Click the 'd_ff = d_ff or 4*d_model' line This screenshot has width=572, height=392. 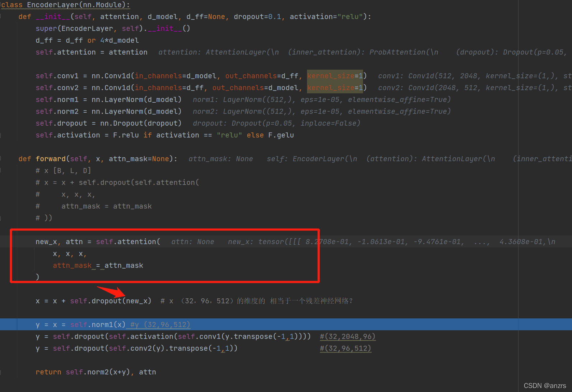click(x=87, y=40)
